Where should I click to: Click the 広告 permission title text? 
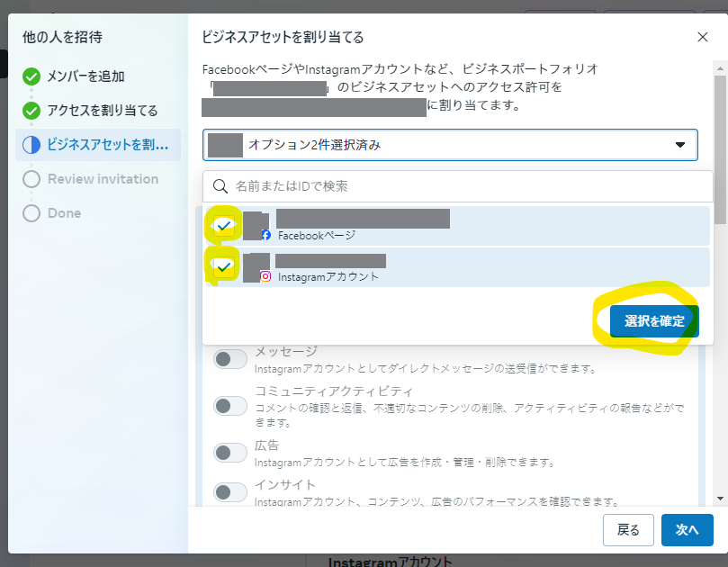coord(267,445)
